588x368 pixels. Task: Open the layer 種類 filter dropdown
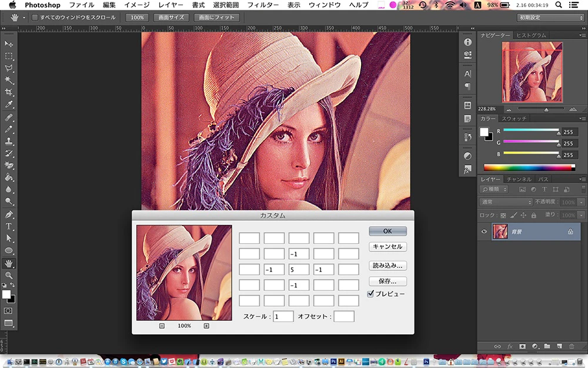pyautogui.click(x=495, y=190)
